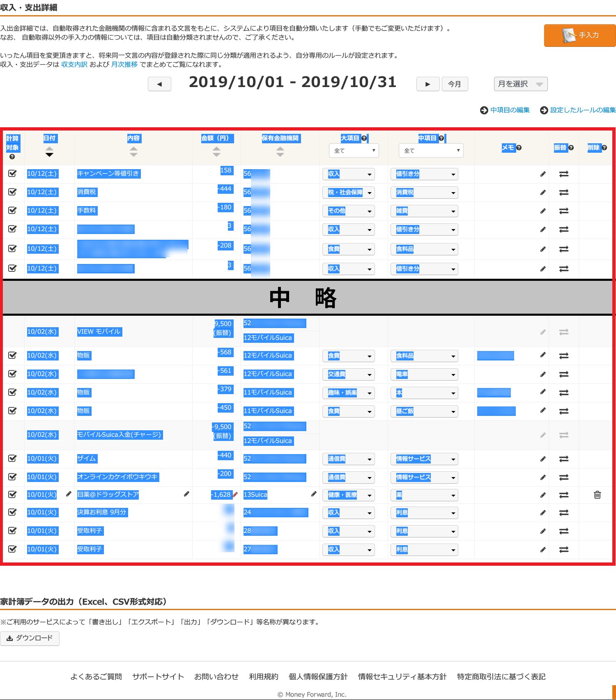Click help icon next to メモ
The height and width of the screenshot is (700, 616).
(519, 148)
